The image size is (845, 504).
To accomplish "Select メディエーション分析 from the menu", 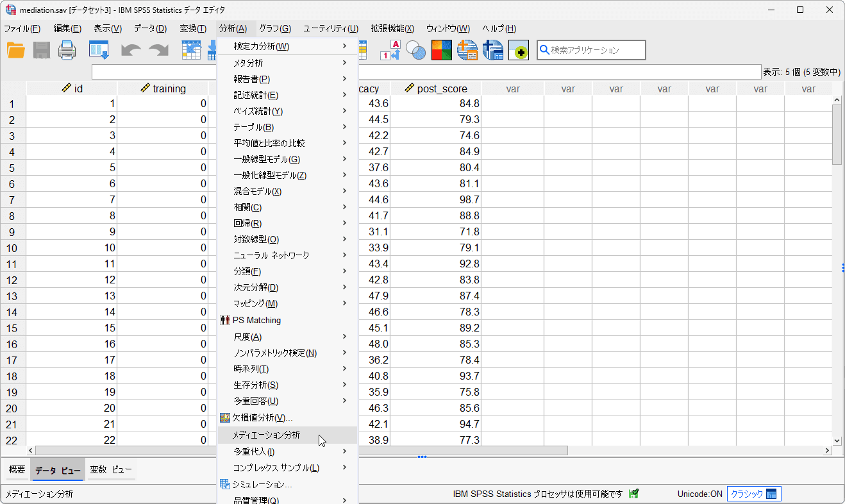I will click(266, 435).
